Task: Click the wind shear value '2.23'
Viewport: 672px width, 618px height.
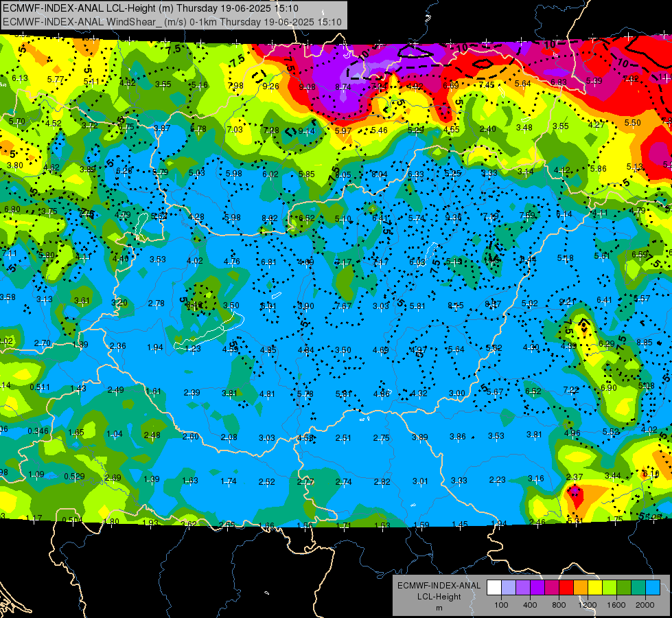Action: [x=498, y=479]
